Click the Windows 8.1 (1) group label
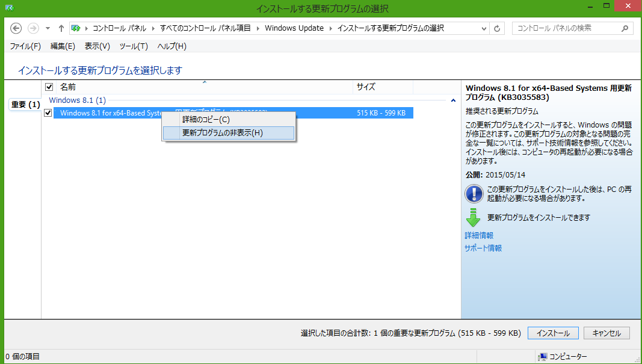Image resolution: width=642 pixels, height=364 pixels. coord(78,100)
